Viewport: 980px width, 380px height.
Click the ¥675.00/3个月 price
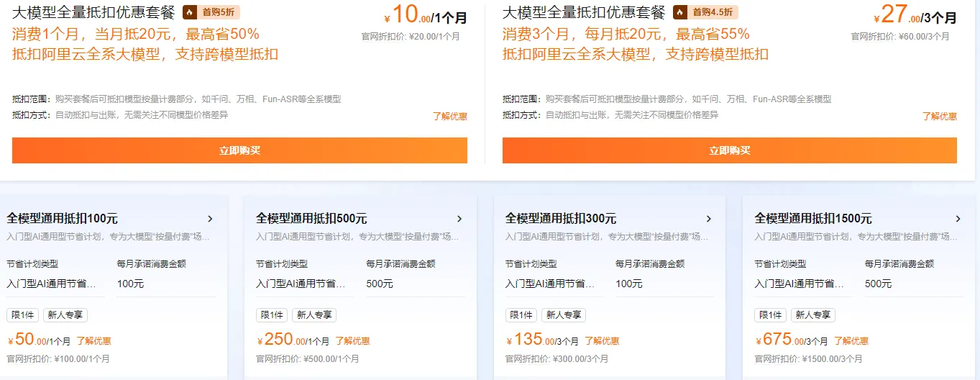pos(792,340)
